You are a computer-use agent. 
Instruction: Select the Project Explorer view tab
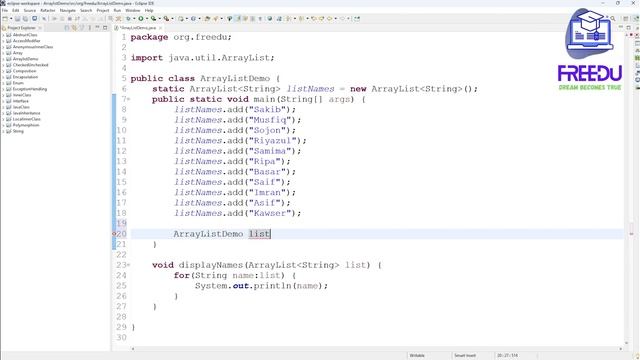click(21, 28)
